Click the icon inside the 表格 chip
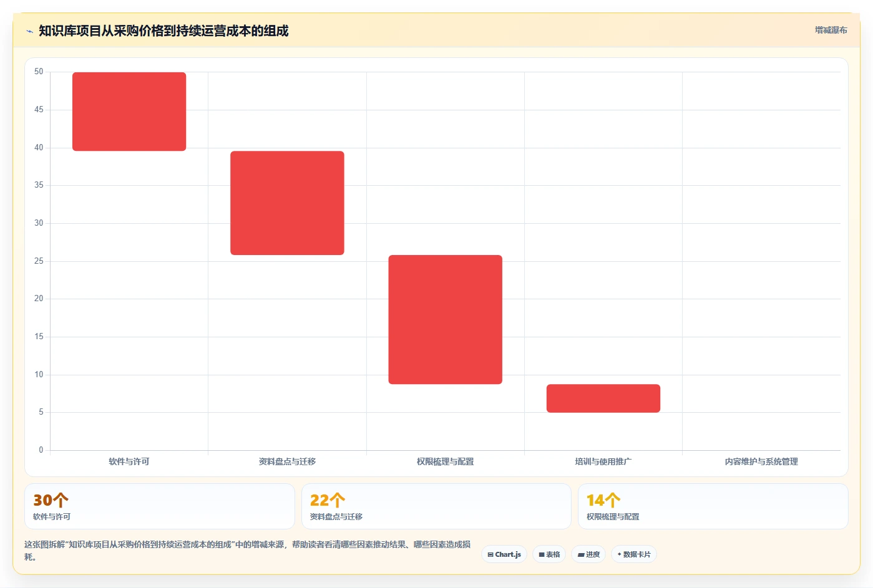The image size is (873, 588). (x=542, y=554)
